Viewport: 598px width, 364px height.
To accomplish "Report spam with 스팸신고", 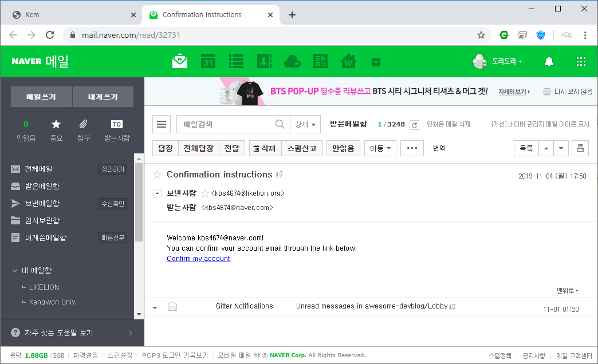I will click(302, 148).
